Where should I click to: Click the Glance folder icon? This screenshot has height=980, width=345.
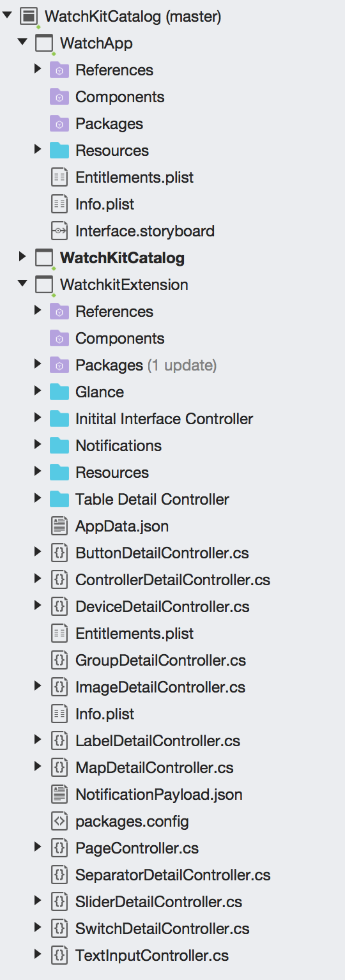point(59,392)
